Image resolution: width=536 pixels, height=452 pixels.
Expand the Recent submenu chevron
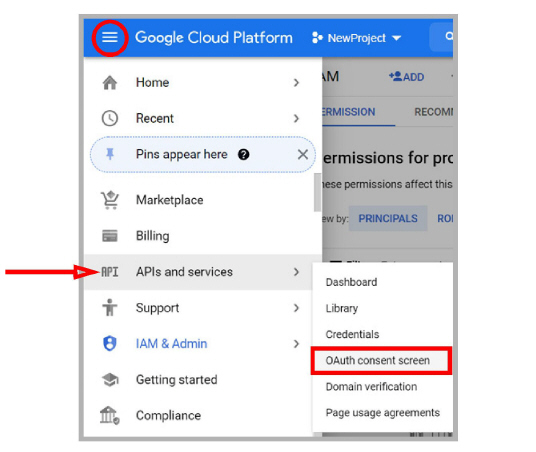(x=296, y=118)
